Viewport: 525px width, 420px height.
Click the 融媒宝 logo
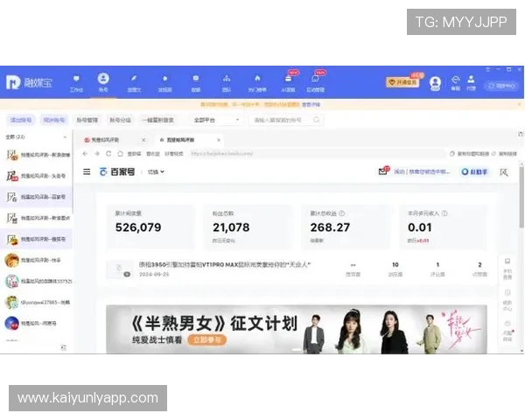tap(29, 82)
